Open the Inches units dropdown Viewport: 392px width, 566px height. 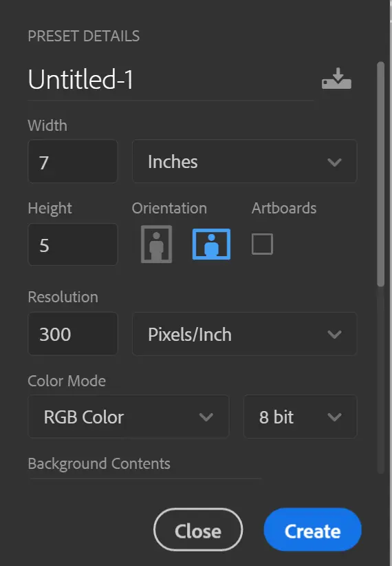click(x=245, y=161)
